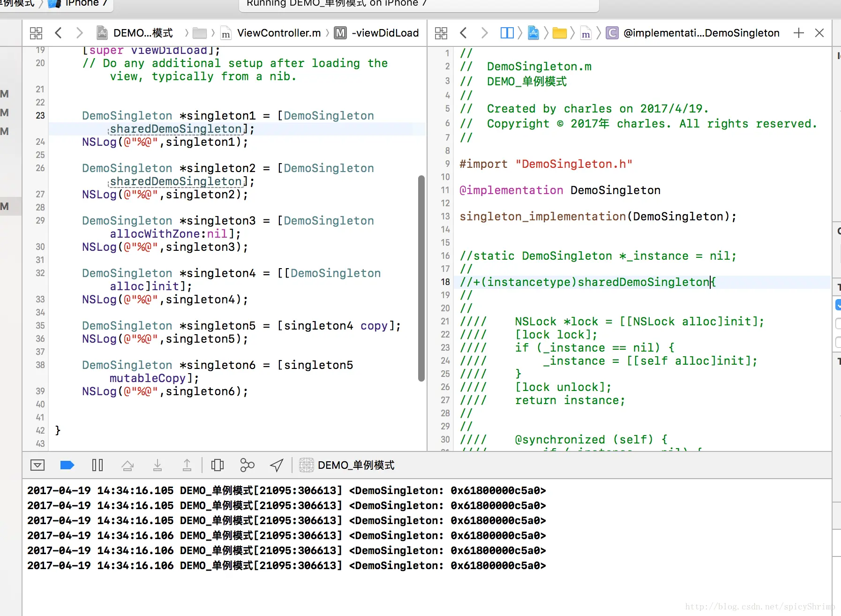The height and width of the screenshot is (616, 841).
Task: Place cursor on singleton_implementation(DemoSingleton) line
Action: (x=598, y=216)
